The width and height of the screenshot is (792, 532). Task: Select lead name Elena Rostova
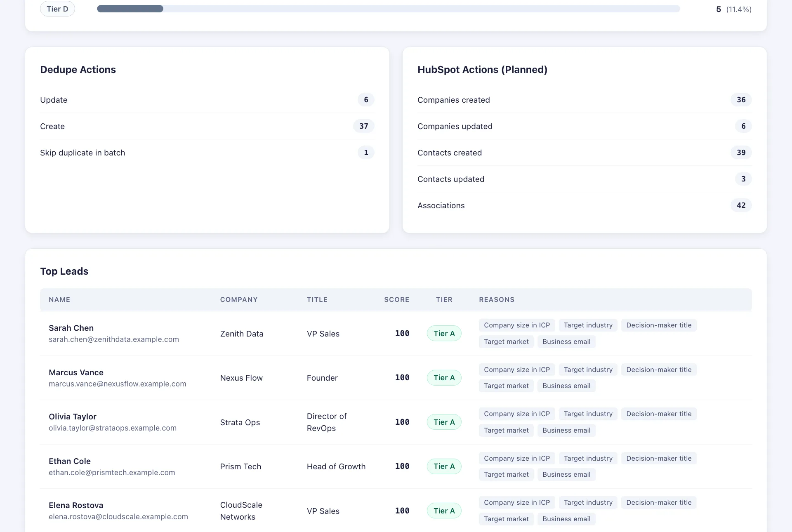click(x=76, y=505)
